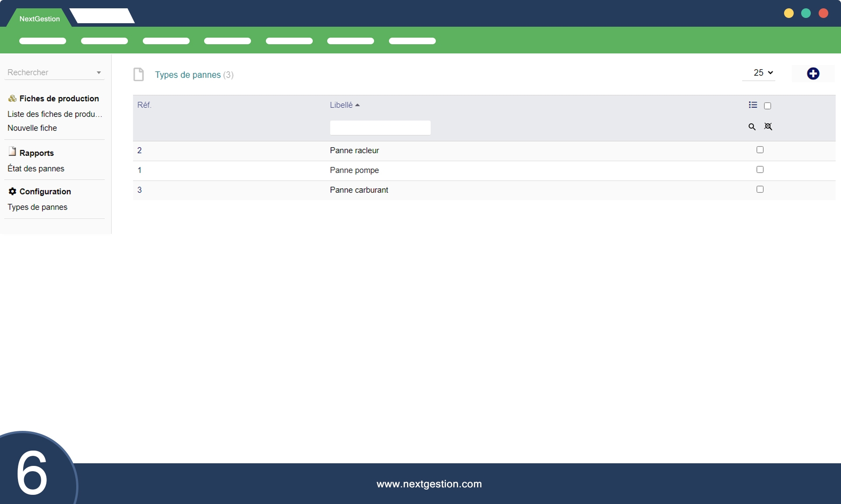Click the document icon beside Types de pannes

[138, 74]
